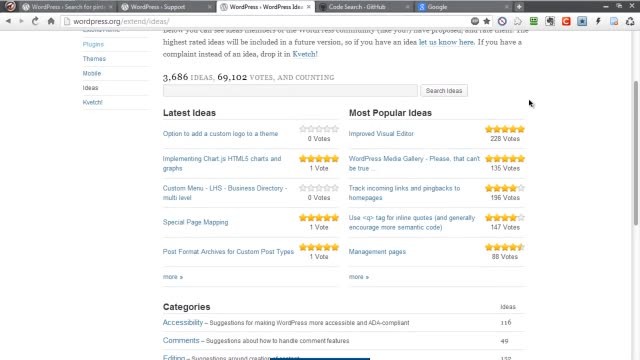This screenshot has height=360, width=640.
Task: Click star rating of Improved Visual Editor
Action: point(505,129)
